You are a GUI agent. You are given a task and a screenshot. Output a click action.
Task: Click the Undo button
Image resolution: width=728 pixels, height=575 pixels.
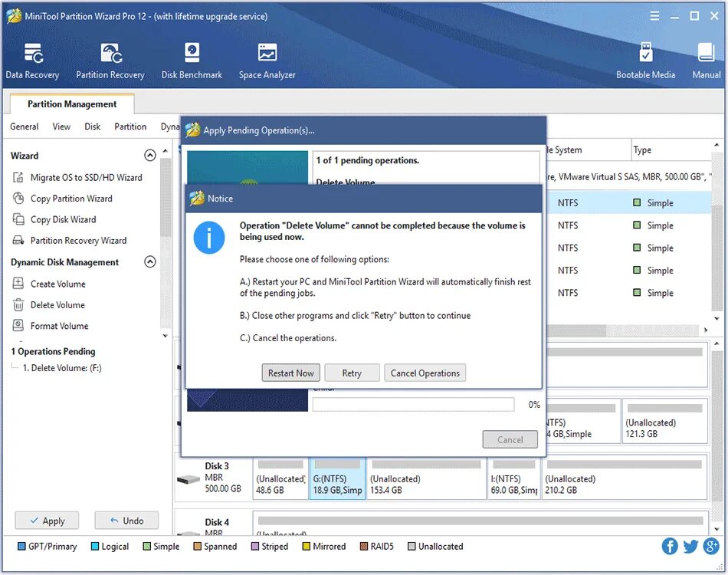126,521
